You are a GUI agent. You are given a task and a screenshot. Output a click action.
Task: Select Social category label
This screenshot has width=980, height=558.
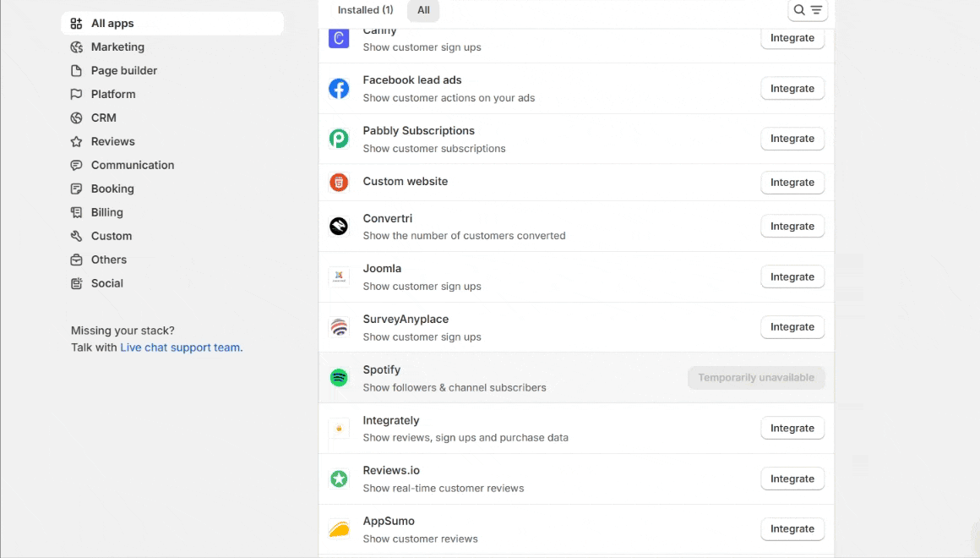(107, 283)
